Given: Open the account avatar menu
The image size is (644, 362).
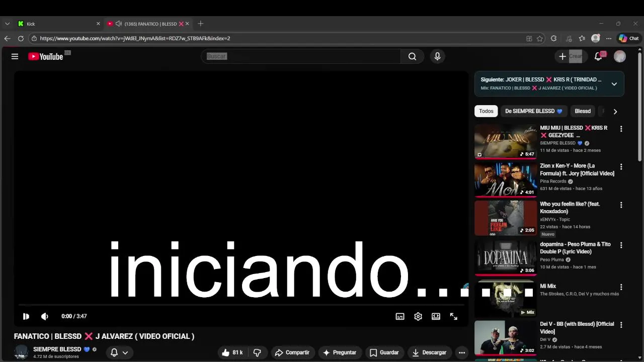Looking at the screenshot, I should point(620,56).
